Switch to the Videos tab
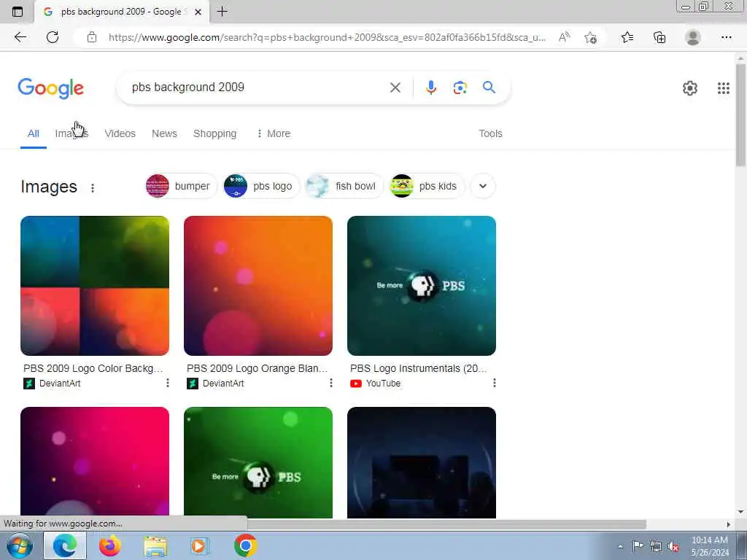Viewport: 747px width, 560px height. click(120, 134)
